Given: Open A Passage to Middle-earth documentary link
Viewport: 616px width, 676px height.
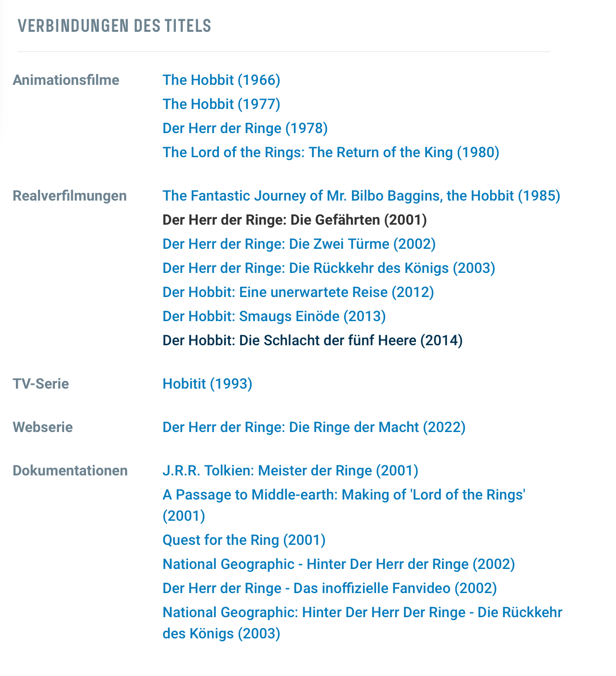Looking at the screenshot, I should click(344, 505).
